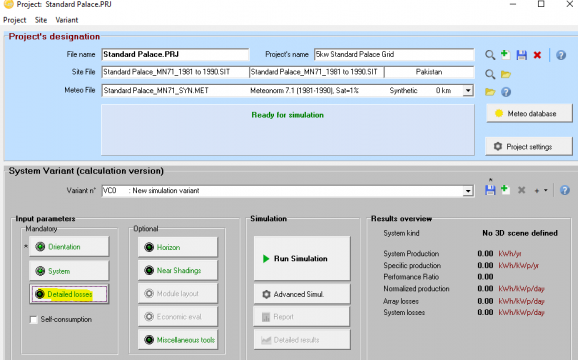Open Miscellaneous tools button

(178, 340)
